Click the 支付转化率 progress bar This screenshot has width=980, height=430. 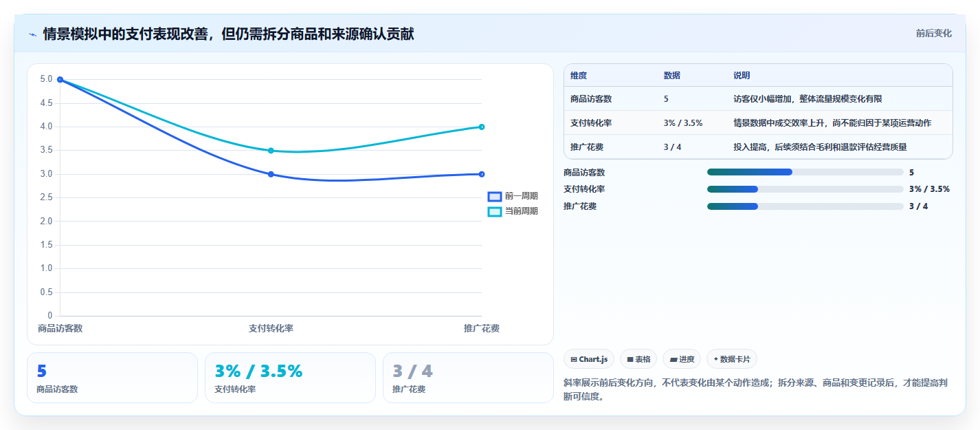(x=805, y=189)
